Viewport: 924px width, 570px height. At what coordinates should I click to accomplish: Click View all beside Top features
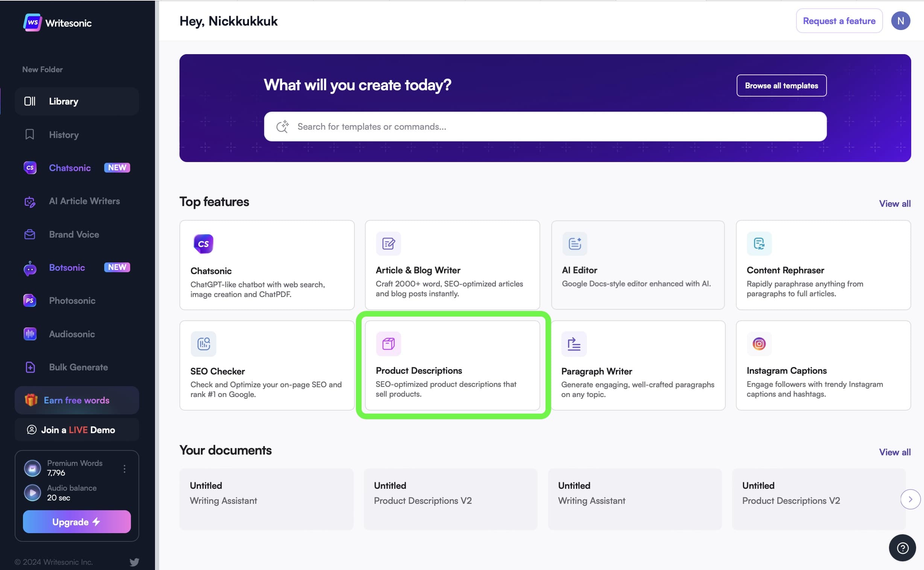894,203
